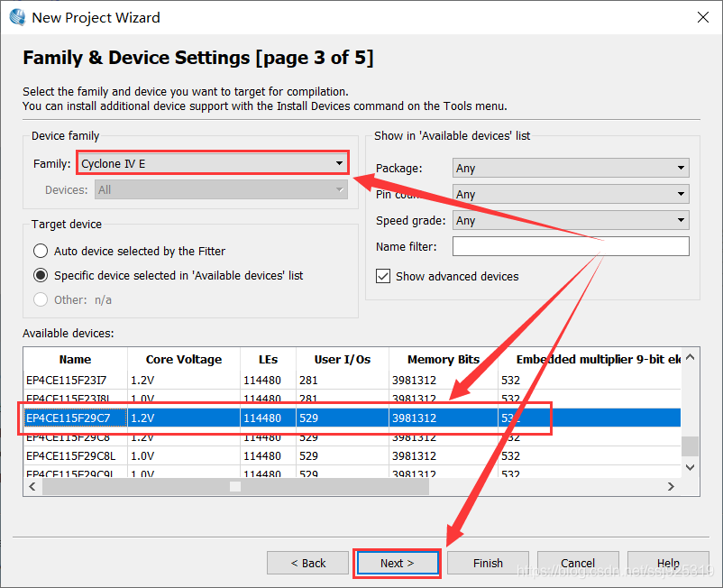Sort devices by the User I/Os column
This screenshot has height=588, width=723.
343,359
